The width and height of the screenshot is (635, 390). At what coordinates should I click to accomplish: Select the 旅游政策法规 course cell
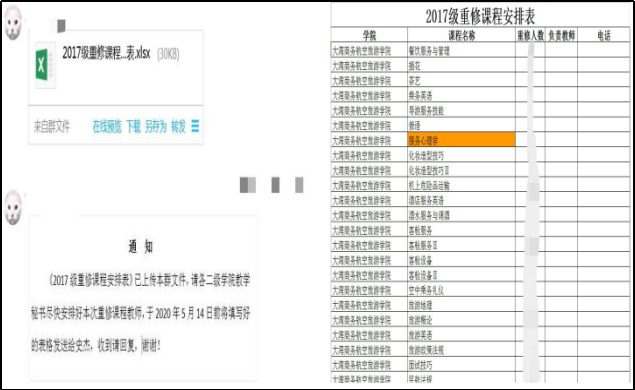coord(461,350)
